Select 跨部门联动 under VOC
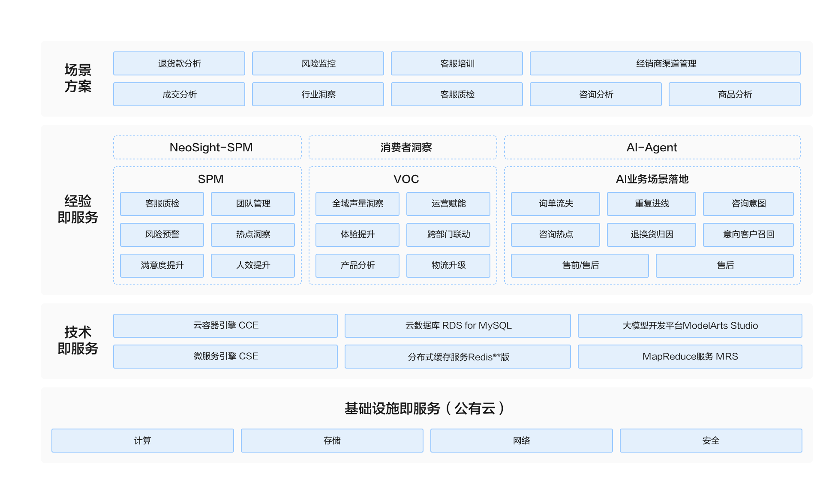 pos(448,234)
